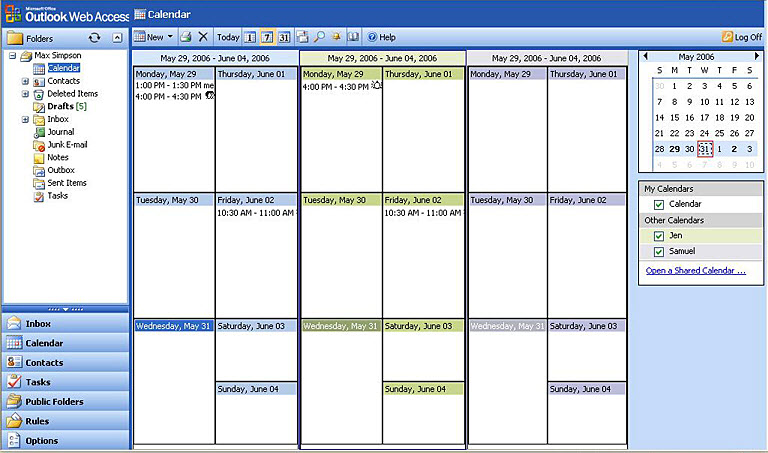Open Tasks from navigation bar
This screenshot has width=768, height=453.
pyautogui.click(x=65, y=382)
